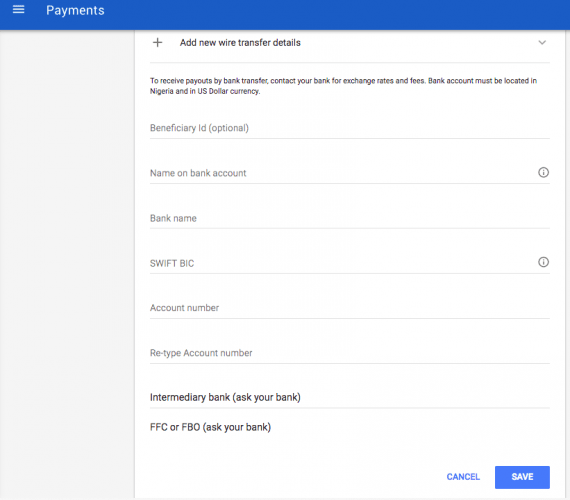The image size is (570, 500).
Task: Focus the Account number field
Action: 350,308
